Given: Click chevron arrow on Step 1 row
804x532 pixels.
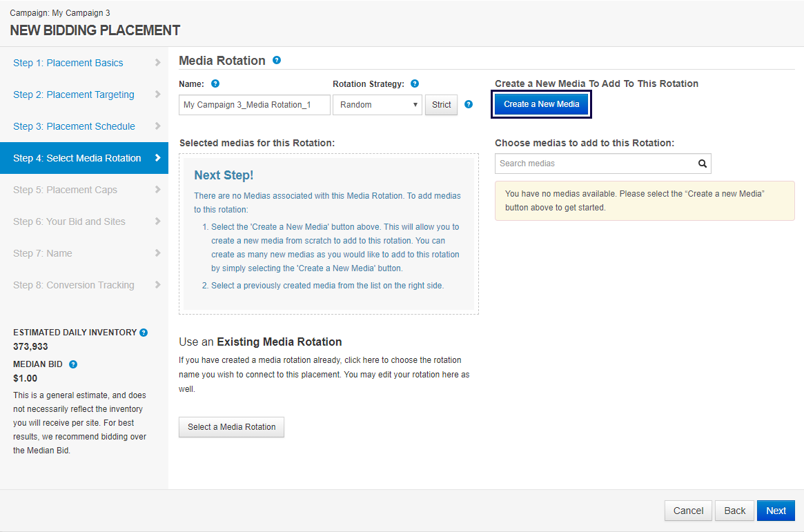Looking at the screenshot, I should click(x=158, y=63).
